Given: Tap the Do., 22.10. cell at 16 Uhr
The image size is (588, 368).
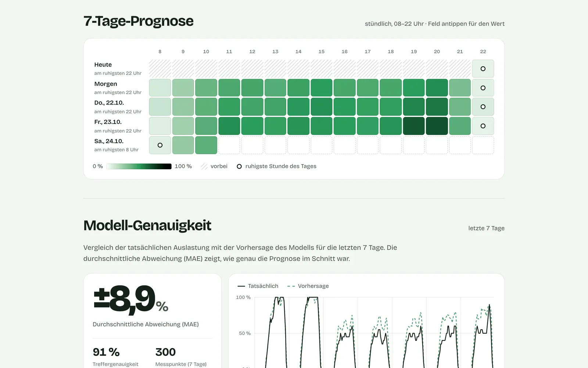Looking at the screenshot, I should tap(345, 107).
